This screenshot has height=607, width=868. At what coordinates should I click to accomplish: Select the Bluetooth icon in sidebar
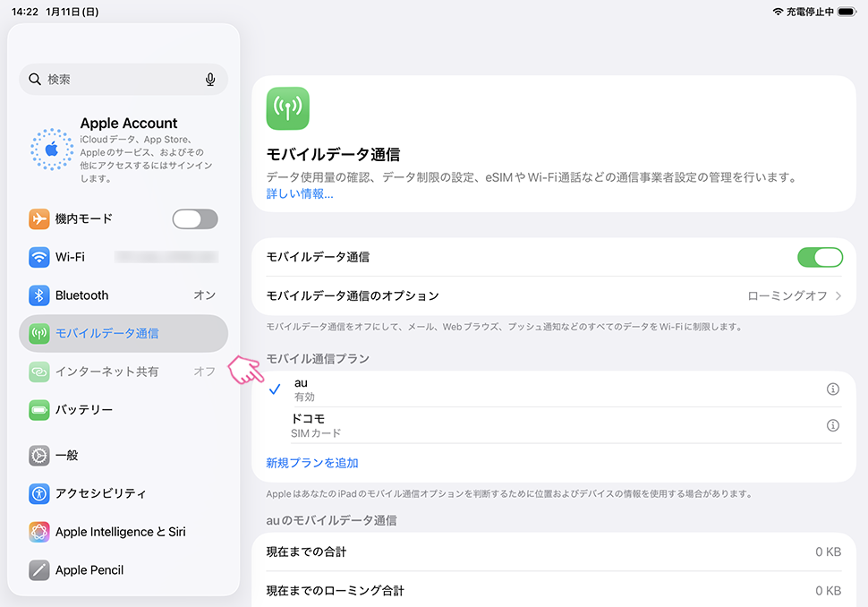[x=38, y=295]
